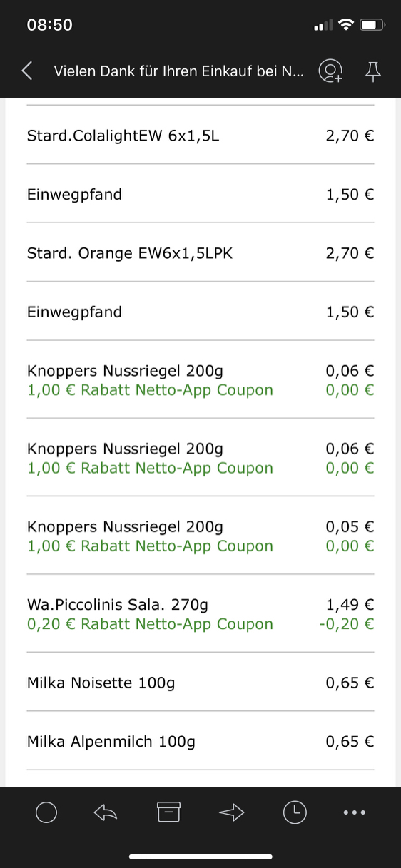Viewport: 401px width, 868px height.
Task: Tap the '0,20 € Rabatt Netto-App Coupon' text
Action: [x=150, y=624]
